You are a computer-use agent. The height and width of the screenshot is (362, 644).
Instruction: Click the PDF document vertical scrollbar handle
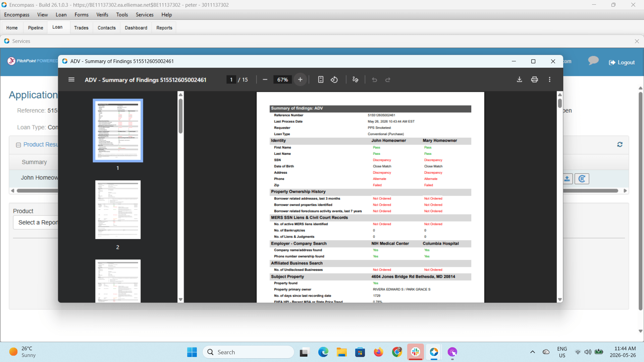coord(560,103)
